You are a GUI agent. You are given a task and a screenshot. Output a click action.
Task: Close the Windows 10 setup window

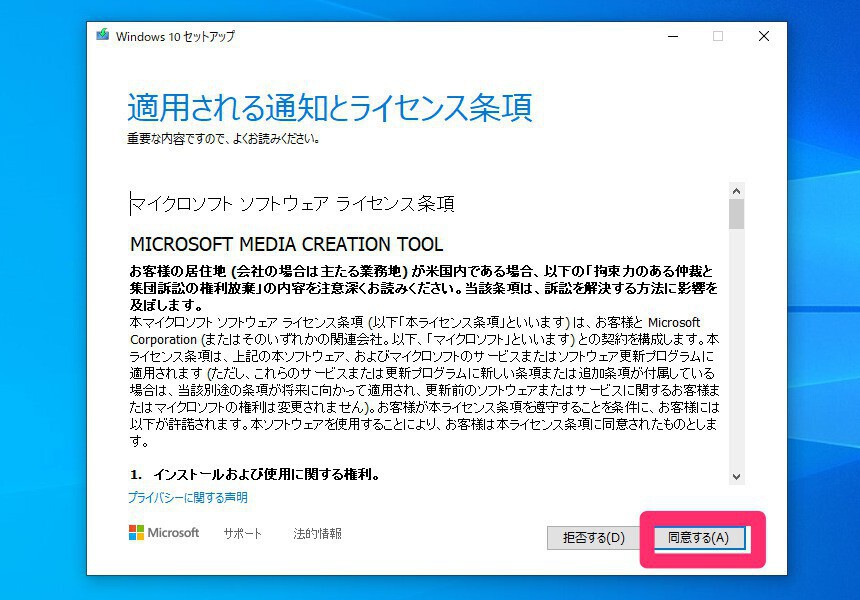coord(763,36)
